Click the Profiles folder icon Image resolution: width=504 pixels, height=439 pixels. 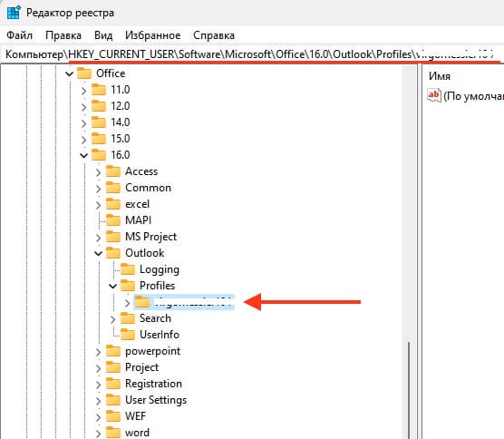pos(128,286)
